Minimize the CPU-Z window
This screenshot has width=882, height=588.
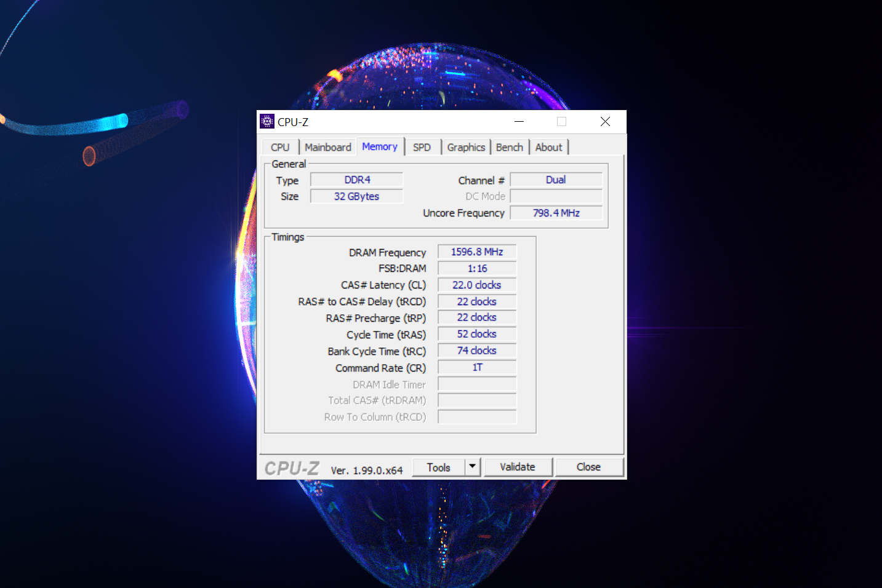click(519, 122)
